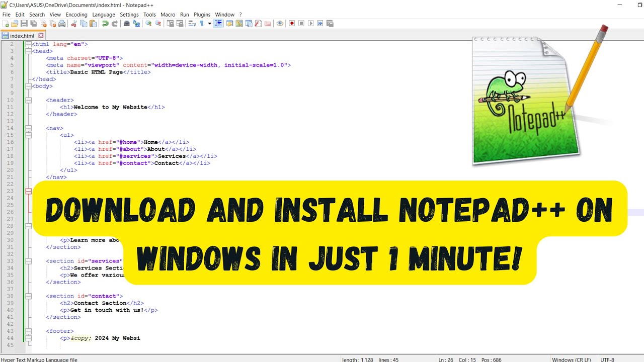This screenshot has height=362, width=644.
Task: Toggle the Function List panel
Action: click(x=258, y=23)
